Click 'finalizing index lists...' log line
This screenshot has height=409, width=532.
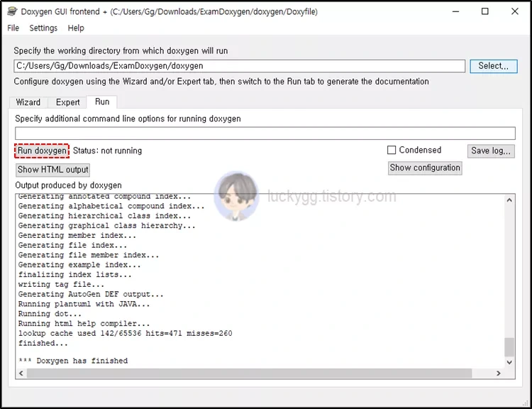[74, 275]
